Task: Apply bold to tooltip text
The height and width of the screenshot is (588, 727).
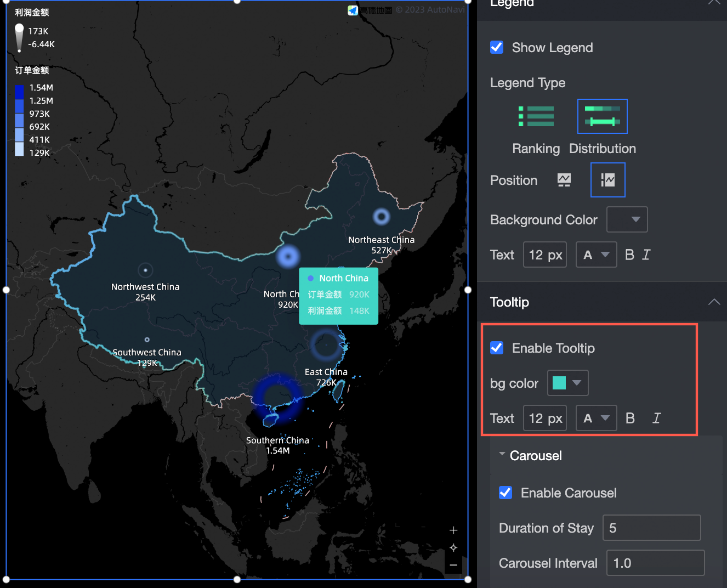Action: (x=630, y=417)
